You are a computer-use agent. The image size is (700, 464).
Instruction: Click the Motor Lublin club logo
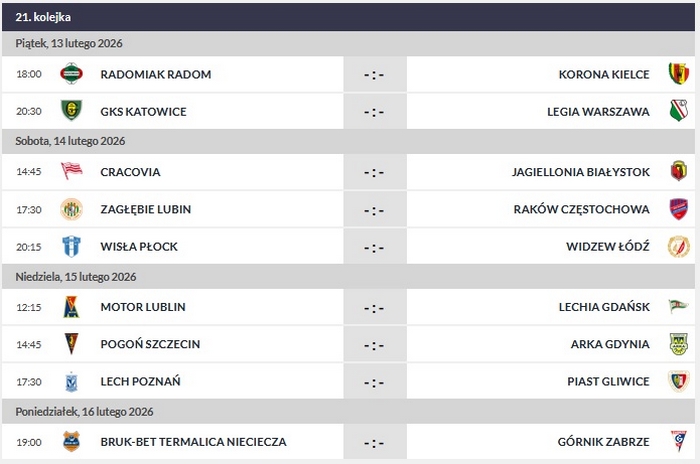coord(71,307)
